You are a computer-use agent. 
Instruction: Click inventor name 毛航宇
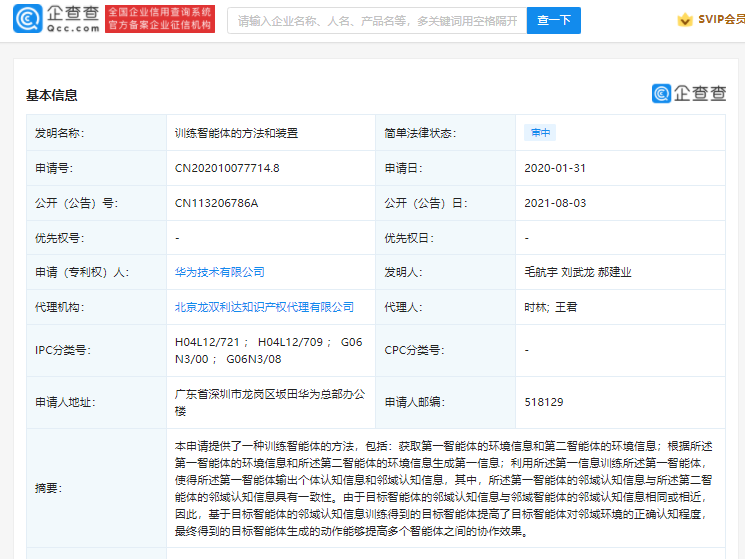[x=541, y=272]
